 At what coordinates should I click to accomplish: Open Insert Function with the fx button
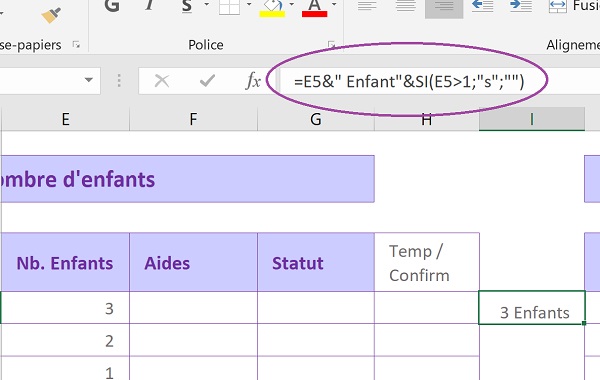click(x=253, y=81)
